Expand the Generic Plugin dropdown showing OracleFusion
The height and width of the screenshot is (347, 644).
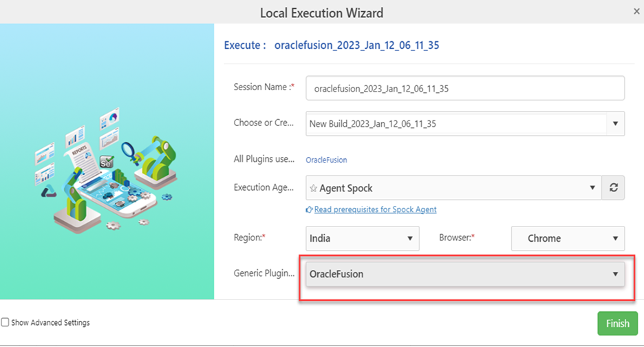(465, 274)
